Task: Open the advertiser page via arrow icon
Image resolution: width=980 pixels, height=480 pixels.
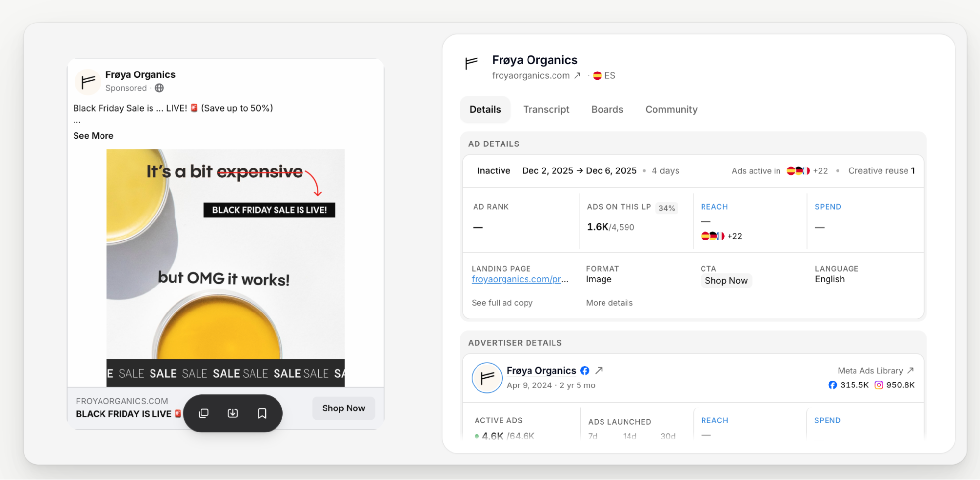Action: (x=599, y=371)
